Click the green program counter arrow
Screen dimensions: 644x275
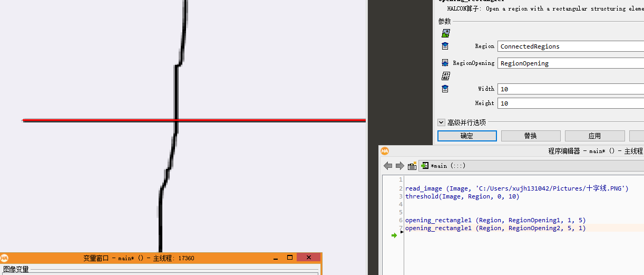(394, 235)
